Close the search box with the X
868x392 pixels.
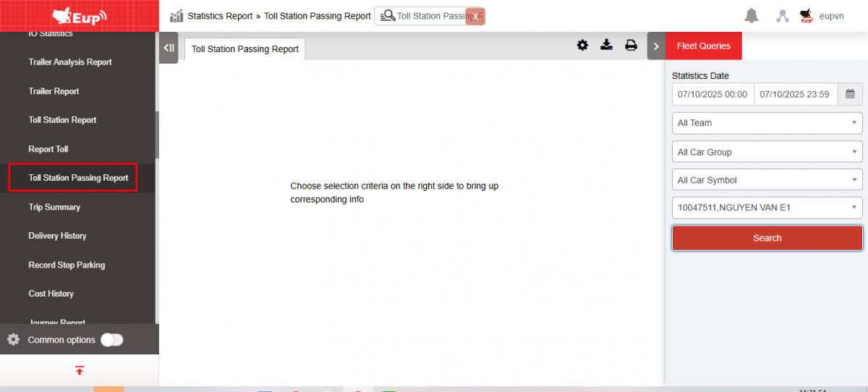point(475,16)
